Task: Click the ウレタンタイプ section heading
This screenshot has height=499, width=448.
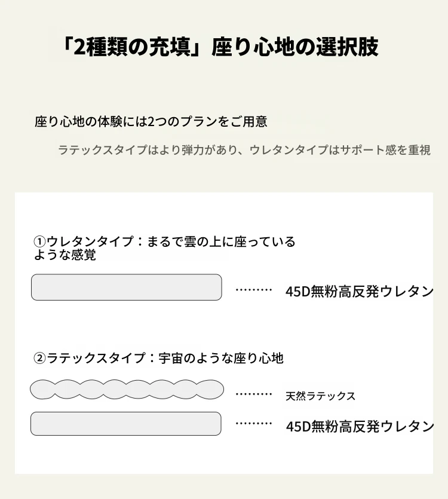Action: [92, 242]
